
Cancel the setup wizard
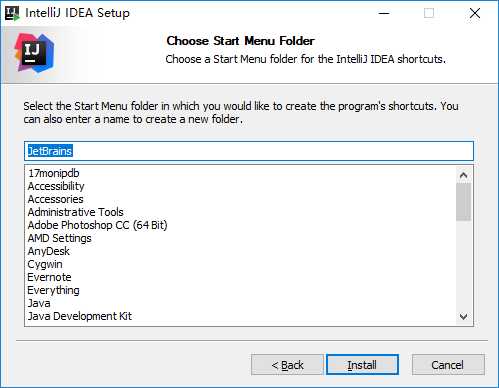click(x=448, y=365)
